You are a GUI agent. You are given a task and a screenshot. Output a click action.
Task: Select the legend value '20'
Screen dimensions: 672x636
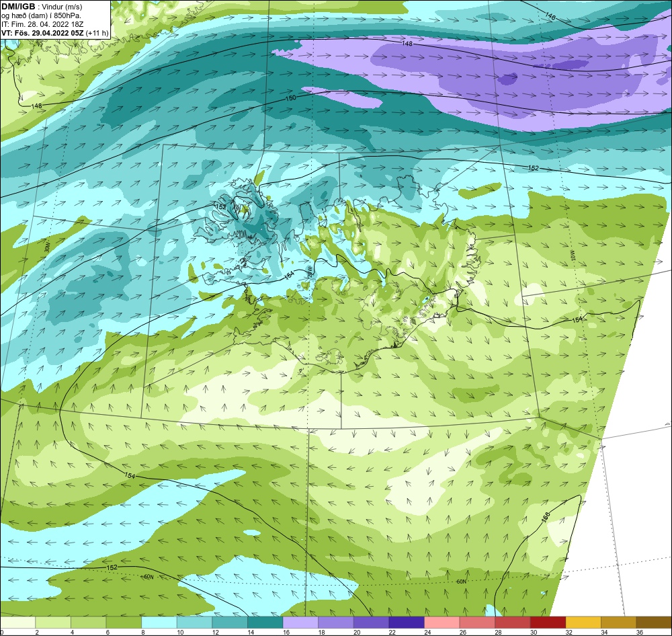357,632
